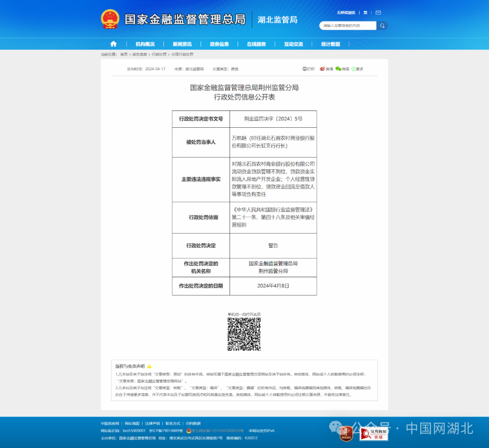This screenshot has height=448, width=489.
Task: Select the publish date 2024-04-17 text
Action: 155,69
